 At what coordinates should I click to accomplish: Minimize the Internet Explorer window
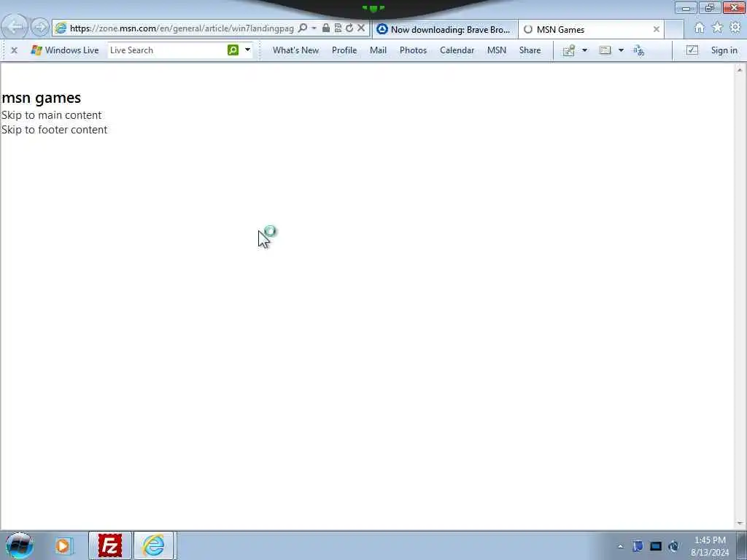pyautogui.click(x=686, y=7)
